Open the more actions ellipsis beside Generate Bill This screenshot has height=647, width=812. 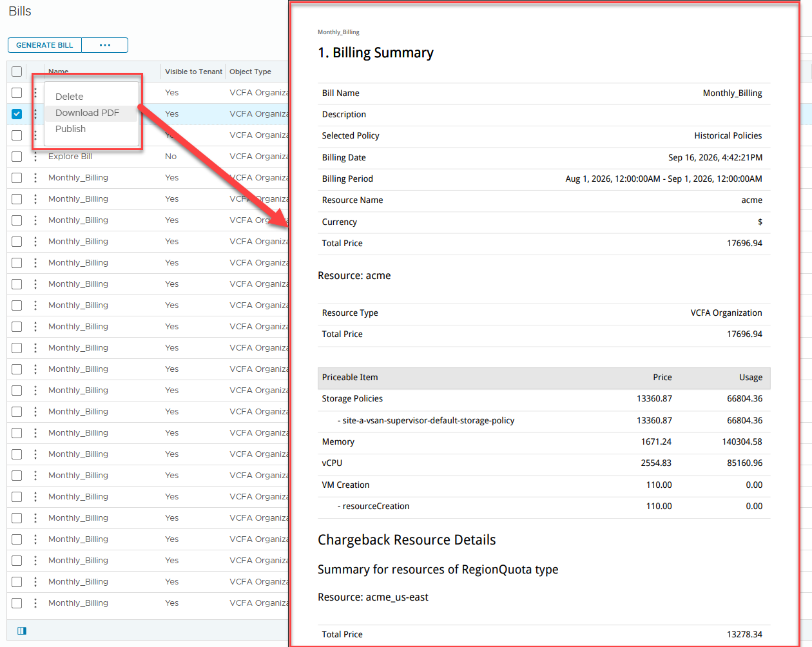point(105,45)
